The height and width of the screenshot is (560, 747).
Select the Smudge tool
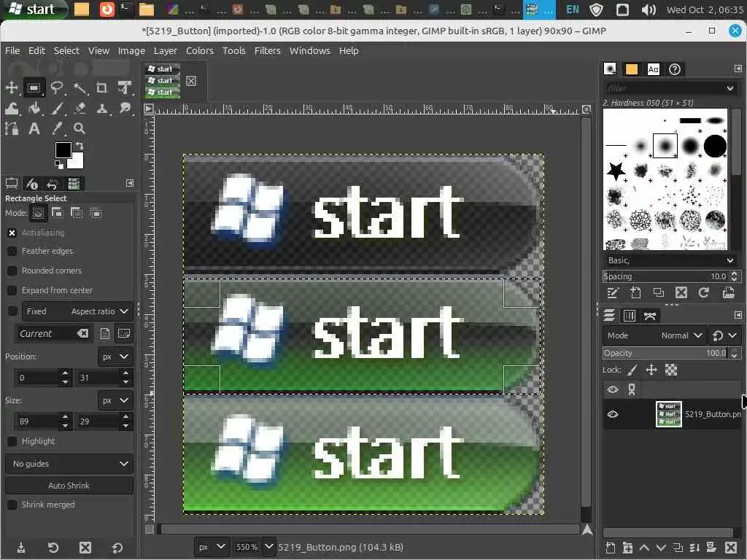click(125, 109)
